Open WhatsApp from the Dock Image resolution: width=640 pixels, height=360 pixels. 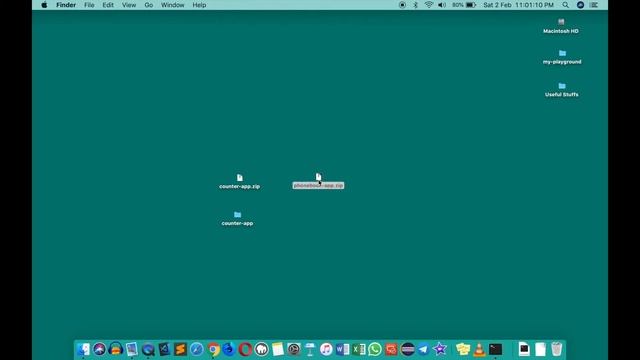tap(375, 349)
